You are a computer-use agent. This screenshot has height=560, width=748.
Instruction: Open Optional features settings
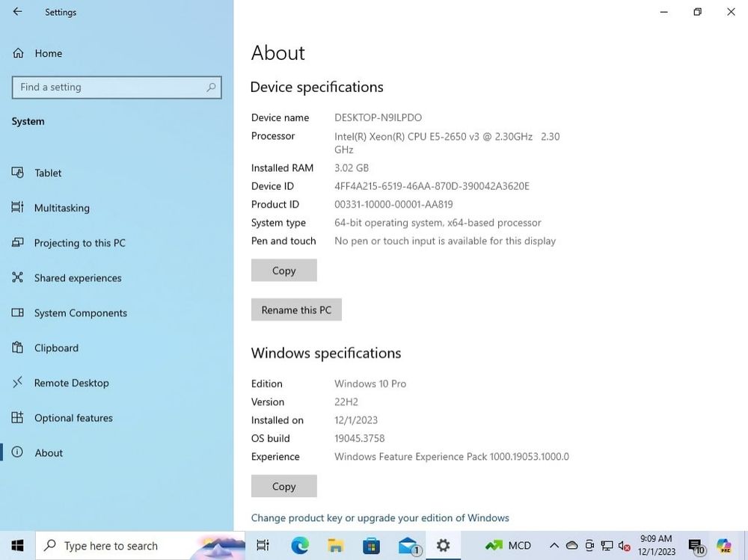pyautogui.click(x=73, y=418)
